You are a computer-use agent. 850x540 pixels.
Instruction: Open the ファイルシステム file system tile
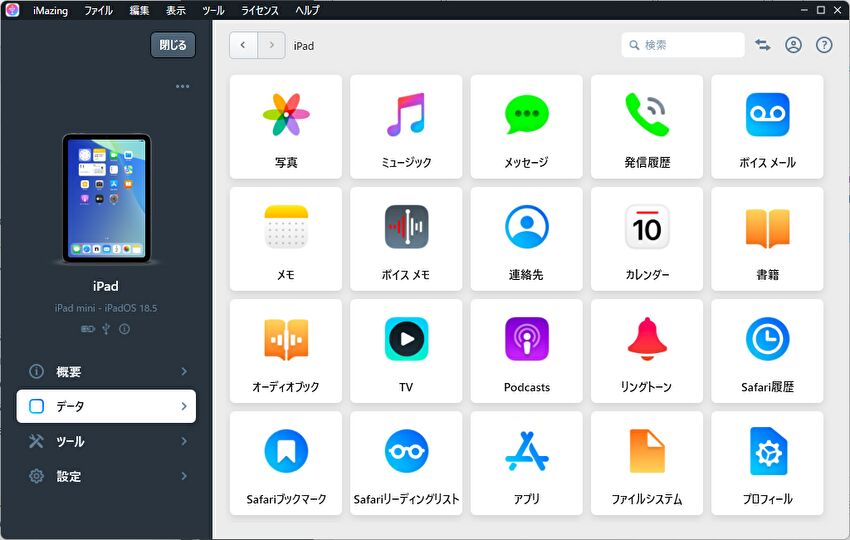pyautogui.click(x=647, y=464)
